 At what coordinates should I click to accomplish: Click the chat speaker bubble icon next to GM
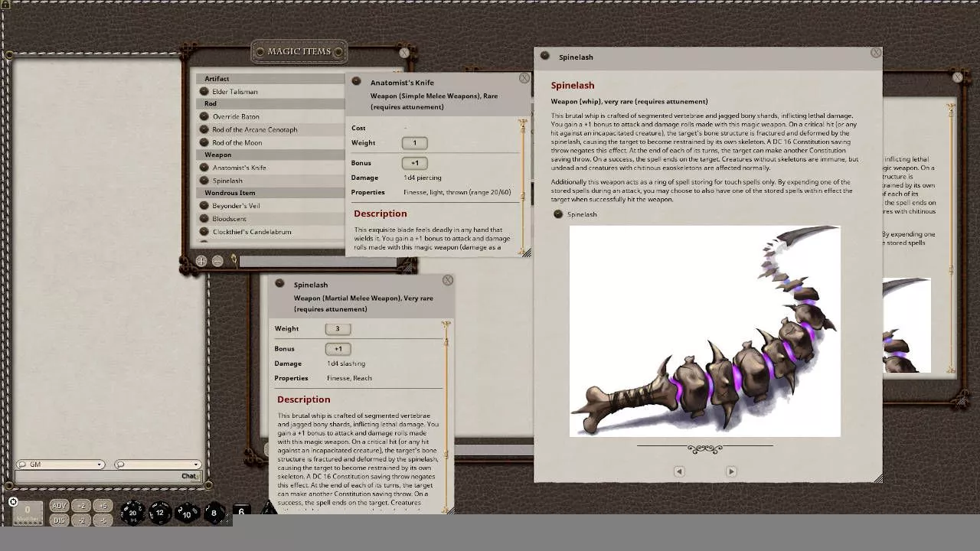click(x=22, y=465)
